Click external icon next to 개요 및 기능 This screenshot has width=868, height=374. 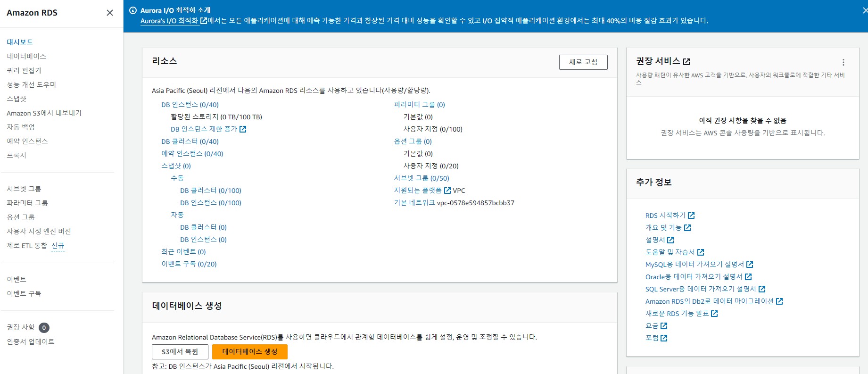[687, 228]
